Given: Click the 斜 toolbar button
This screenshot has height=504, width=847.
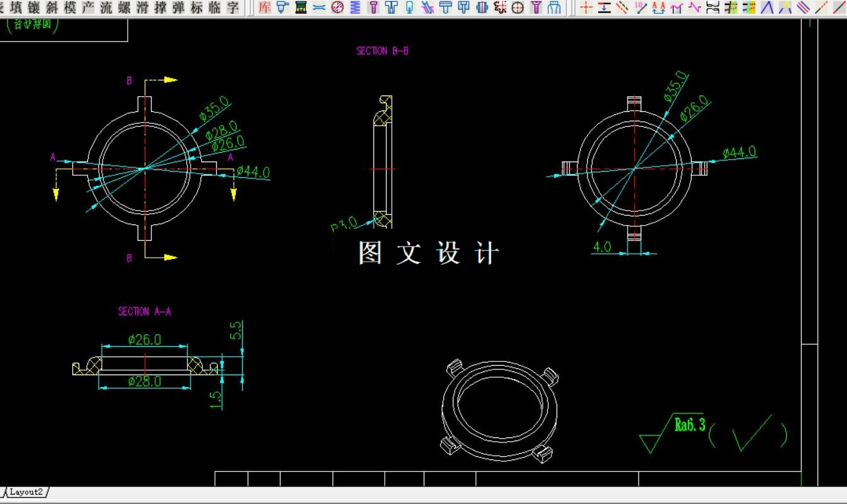Looking at the screenshot, I should (x=52, y=8).
